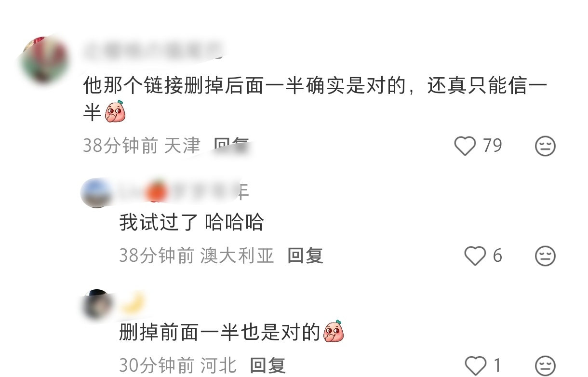588x377 pixels.
Task: Tap the 79 like count
Action: point(492,146)
